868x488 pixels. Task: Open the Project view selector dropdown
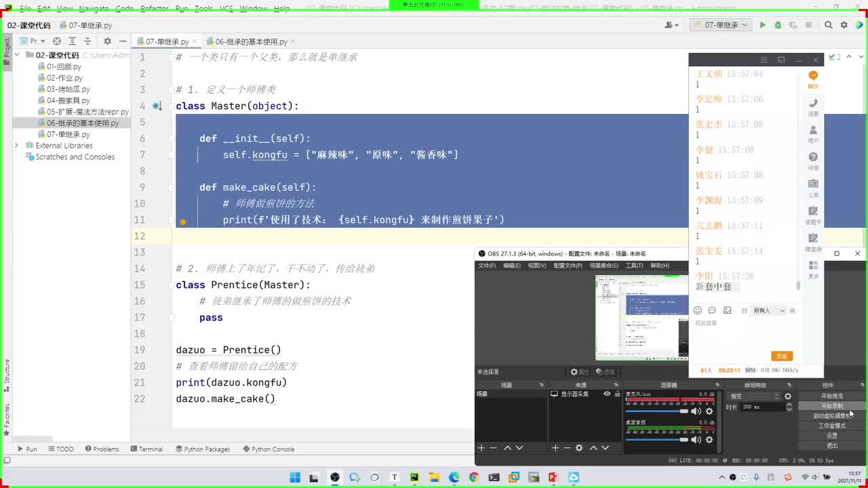(x=33, y=41)
